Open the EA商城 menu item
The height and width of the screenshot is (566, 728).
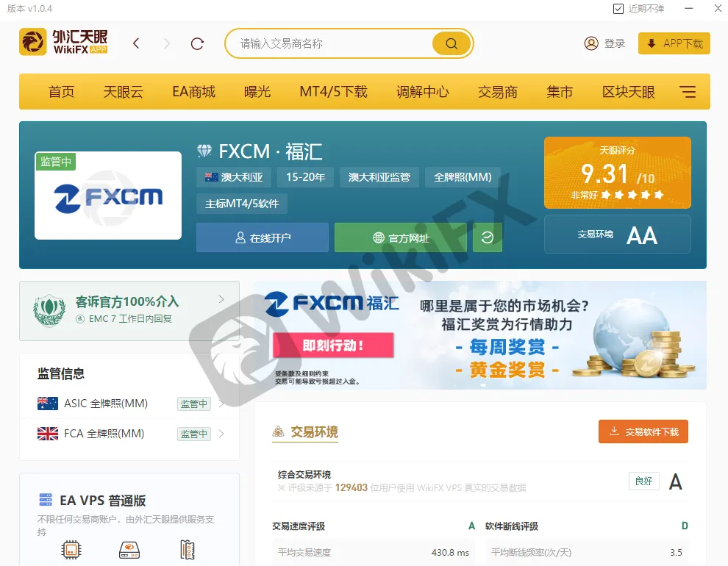[193, 92]
